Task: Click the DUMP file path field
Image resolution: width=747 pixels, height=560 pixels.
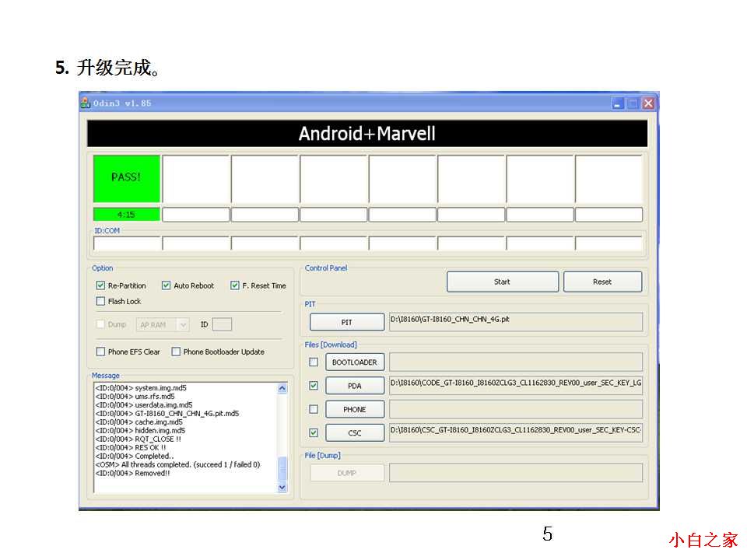Action: 516,473
